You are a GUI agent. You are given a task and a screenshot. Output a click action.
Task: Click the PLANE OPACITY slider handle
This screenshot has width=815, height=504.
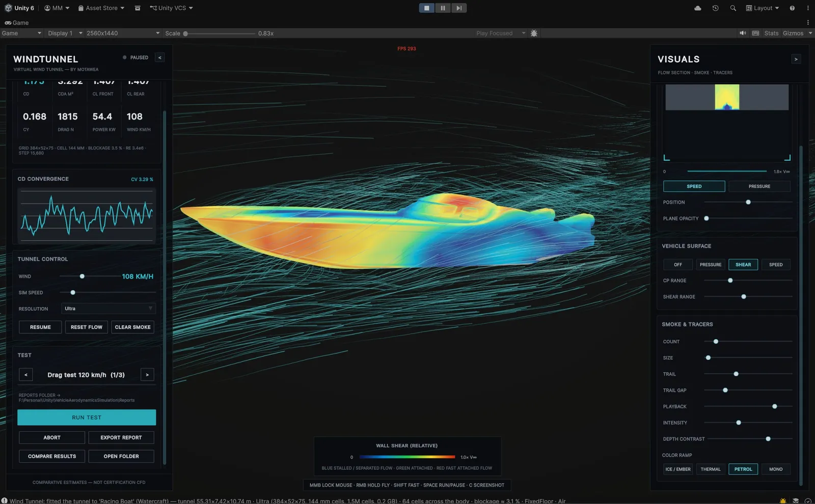(707, 218)
